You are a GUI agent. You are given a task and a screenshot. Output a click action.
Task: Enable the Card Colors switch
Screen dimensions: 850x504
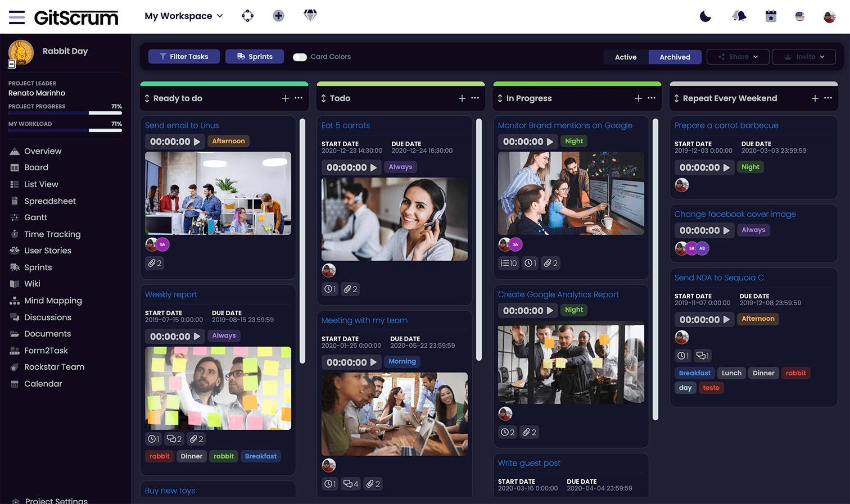(x=300, y=56)
